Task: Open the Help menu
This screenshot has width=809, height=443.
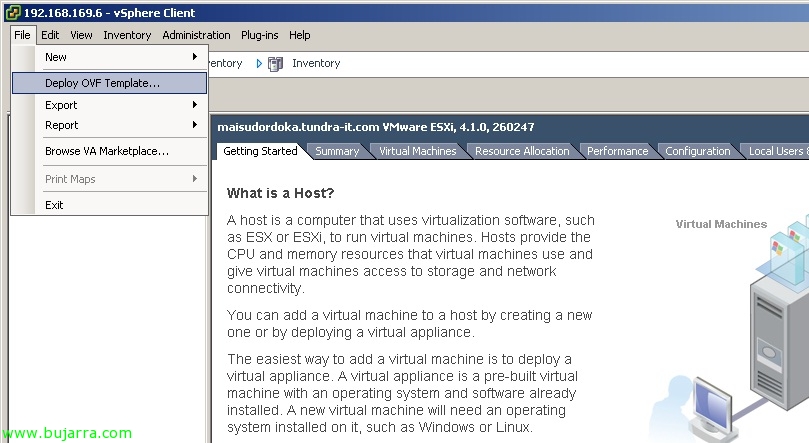Action: [x=299, y=35]
